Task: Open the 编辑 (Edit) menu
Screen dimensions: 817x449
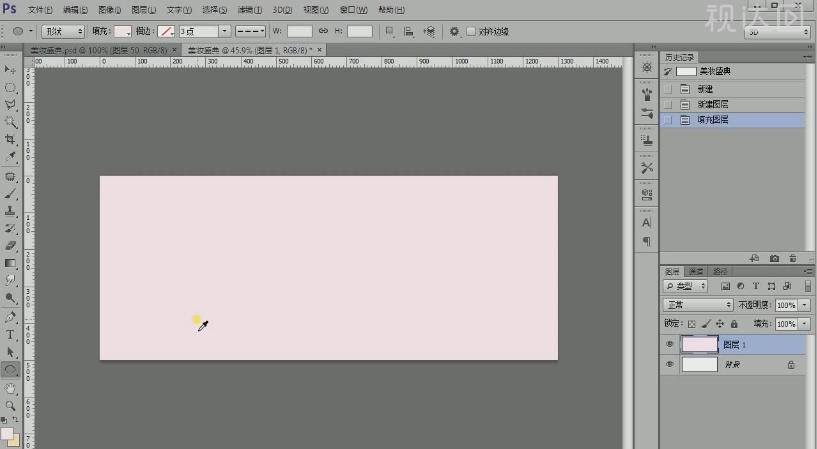Action: pos(75,10)
